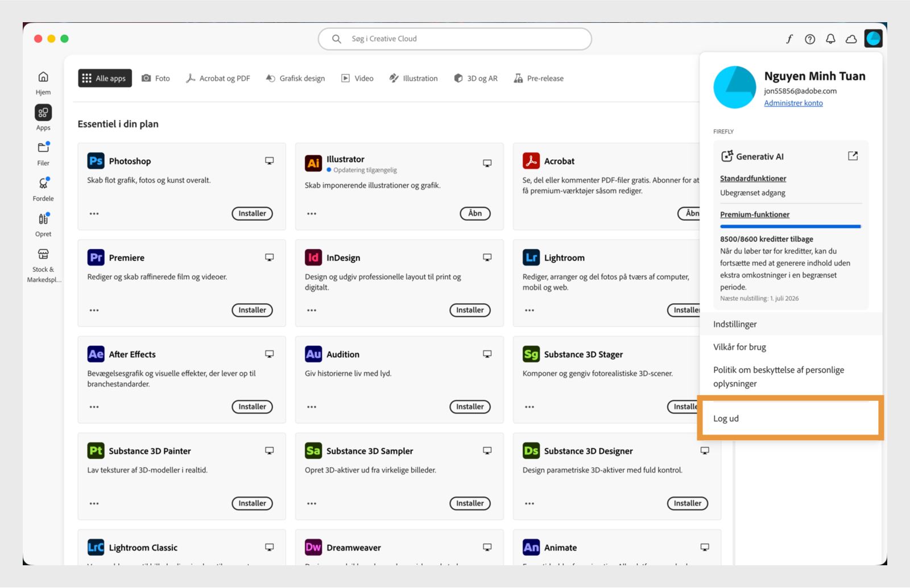
Task: Open the notifications bell icon
Action: point(830,39)
